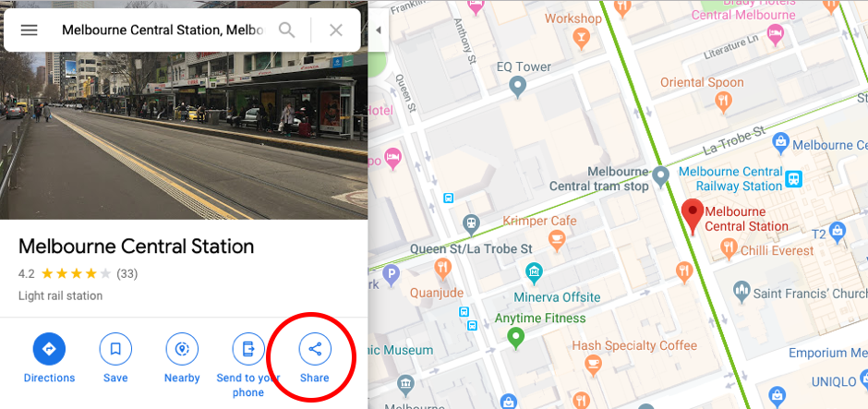Open the 33 reviews link
Viewport: 868px width, 409px height.
(x=127, y=273)
